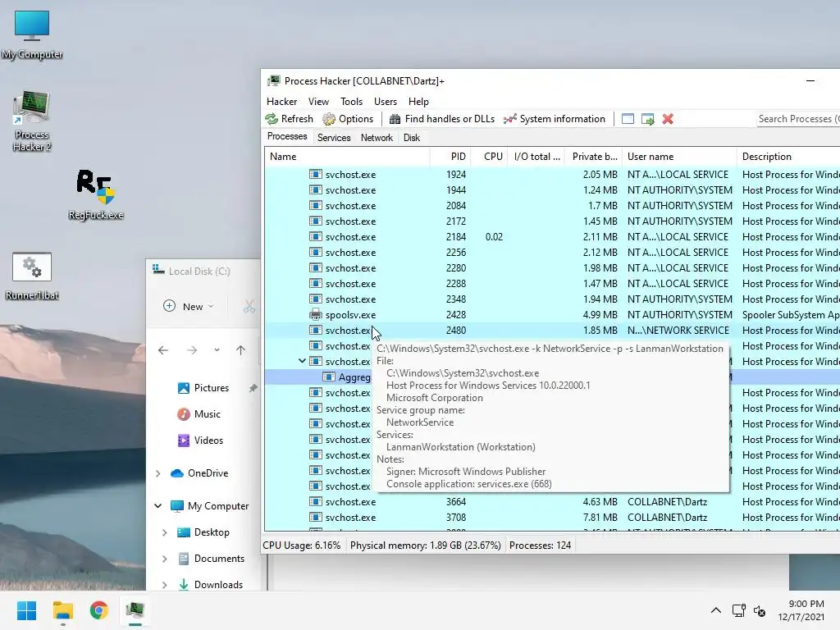840x630 pixels.
Task: Select svchost.exe row with PID 3708
Action: pos(552,518)
